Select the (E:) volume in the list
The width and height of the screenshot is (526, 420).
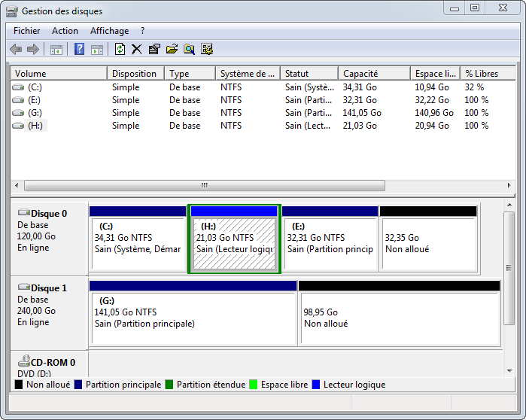pyautogui.click(x=34, y=100)
